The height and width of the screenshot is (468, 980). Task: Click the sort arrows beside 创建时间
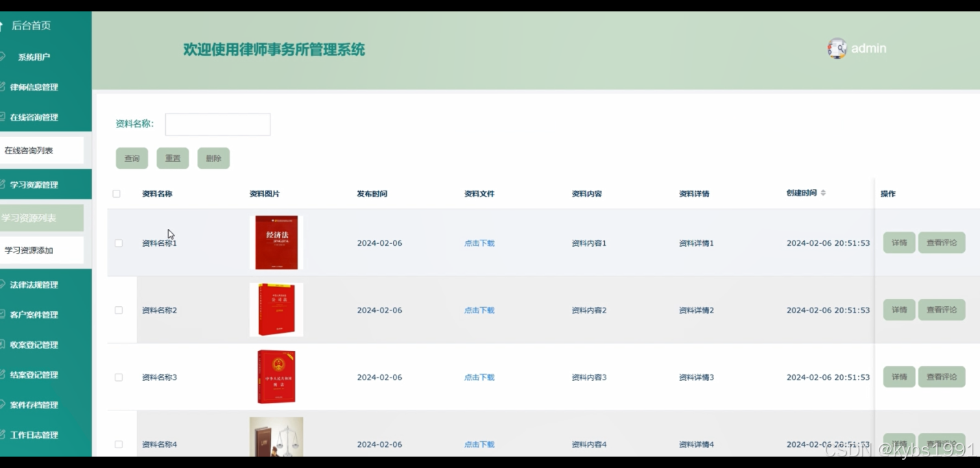tap(823, 193)
